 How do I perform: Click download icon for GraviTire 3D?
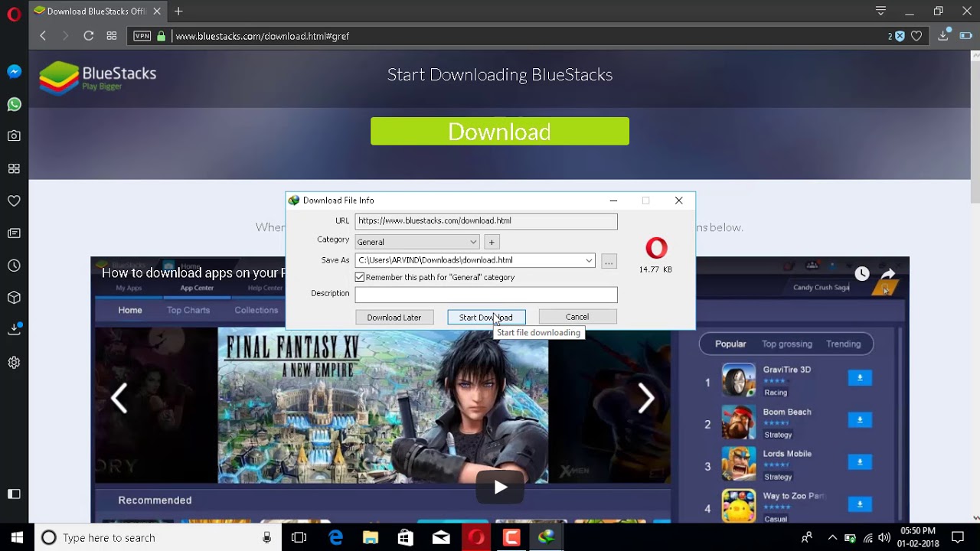coord(860,378)
